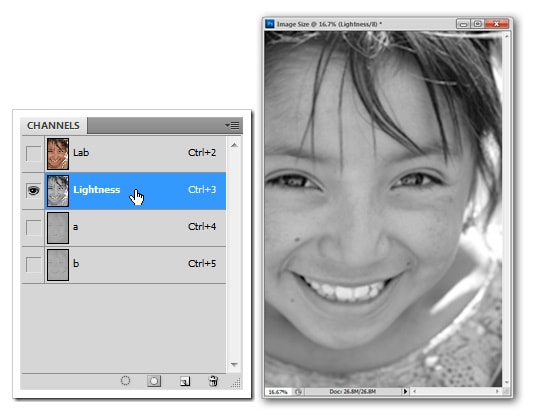Select the Channels panel tab
This screenshot has width=534, height=419.
pyautogui.click(x=53, y=125)
